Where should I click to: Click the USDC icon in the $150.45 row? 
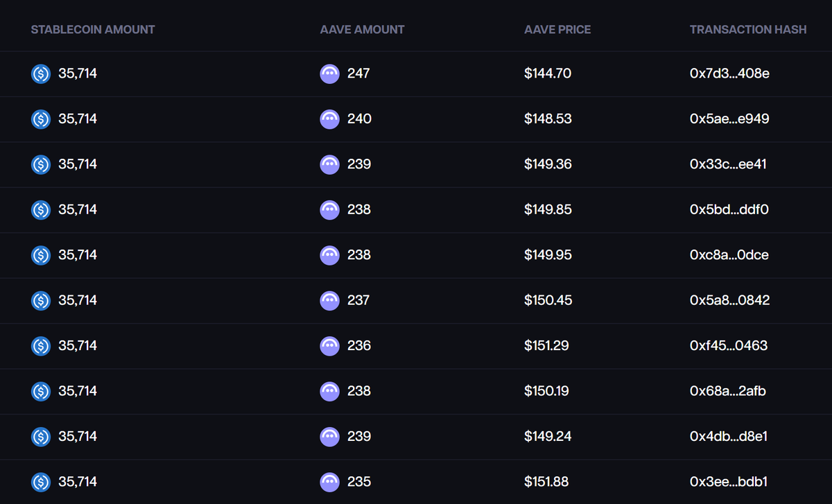click(42, 300)
